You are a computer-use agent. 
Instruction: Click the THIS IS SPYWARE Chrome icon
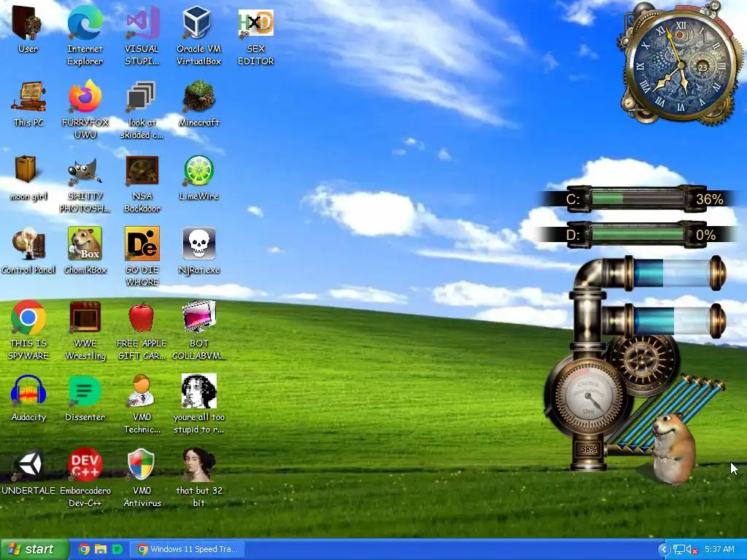(28, 317)
